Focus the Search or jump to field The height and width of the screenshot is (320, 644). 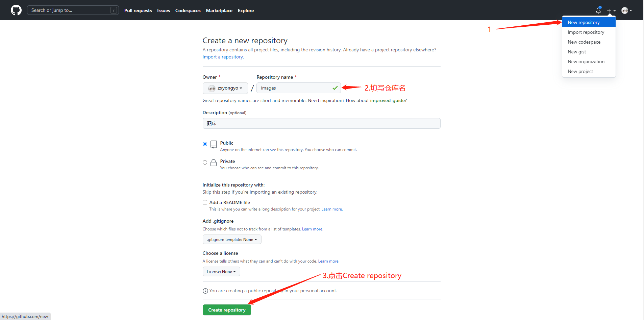pyautogui.click(x=73, y=10)
